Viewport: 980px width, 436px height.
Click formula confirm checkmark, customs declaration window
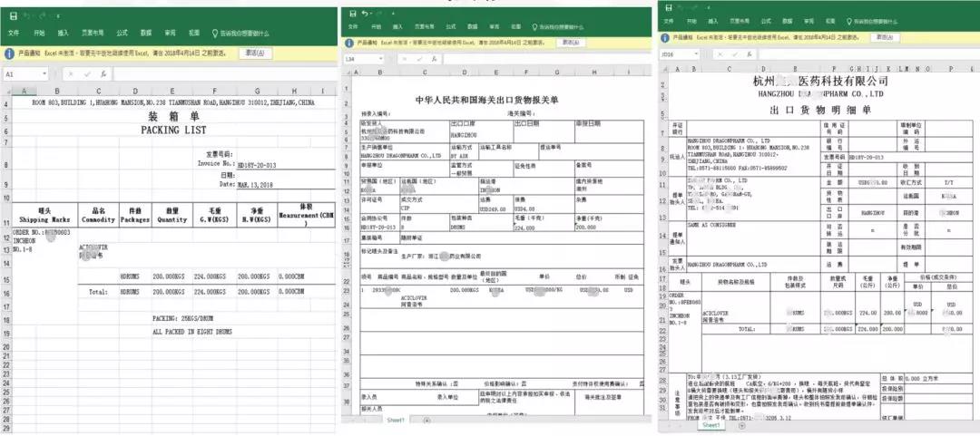point(419,59)
